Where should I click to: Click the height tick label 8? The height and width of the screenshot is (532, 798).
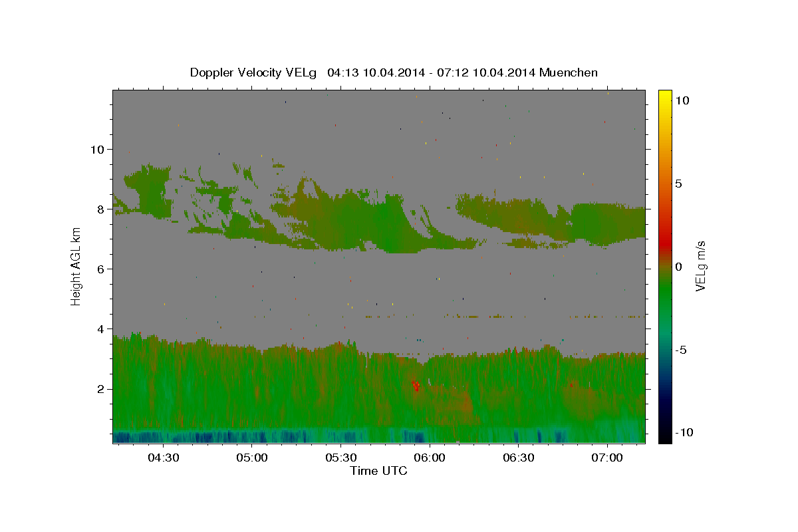pos(101,209)
